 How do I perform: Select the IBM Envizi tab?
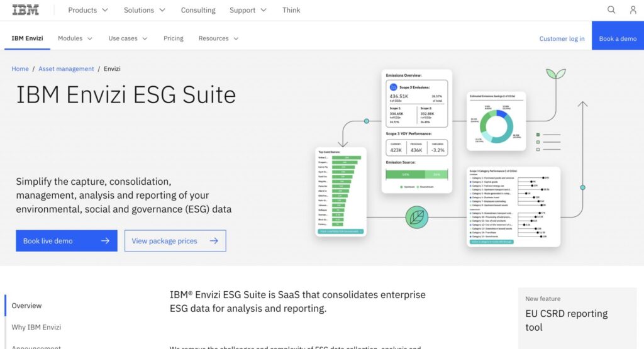pyautogui.click(x=27, y=38)
